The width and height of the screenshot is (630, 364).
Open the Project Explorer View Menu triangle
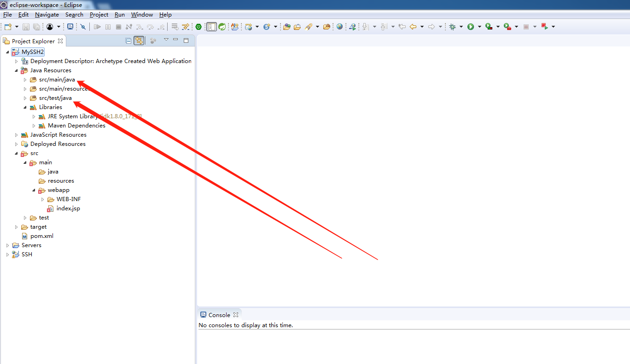(166, 40)
